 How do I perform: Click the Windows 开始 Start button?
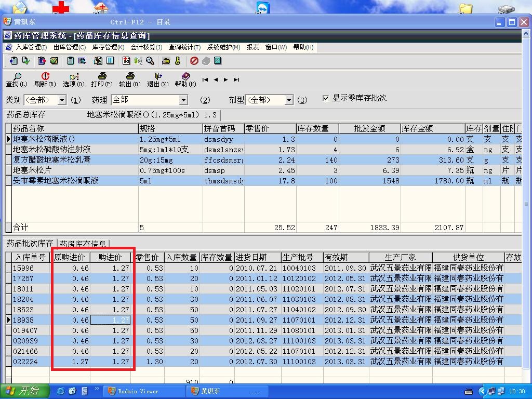coord(24,391)
